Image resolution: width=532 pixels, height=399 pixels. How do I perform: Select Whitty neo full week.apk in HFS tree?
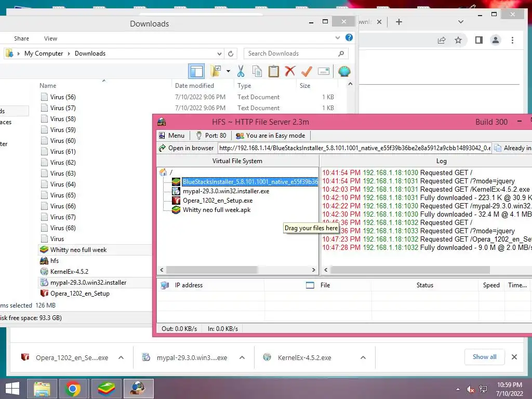pyautogui.click(x=217, y=210)
